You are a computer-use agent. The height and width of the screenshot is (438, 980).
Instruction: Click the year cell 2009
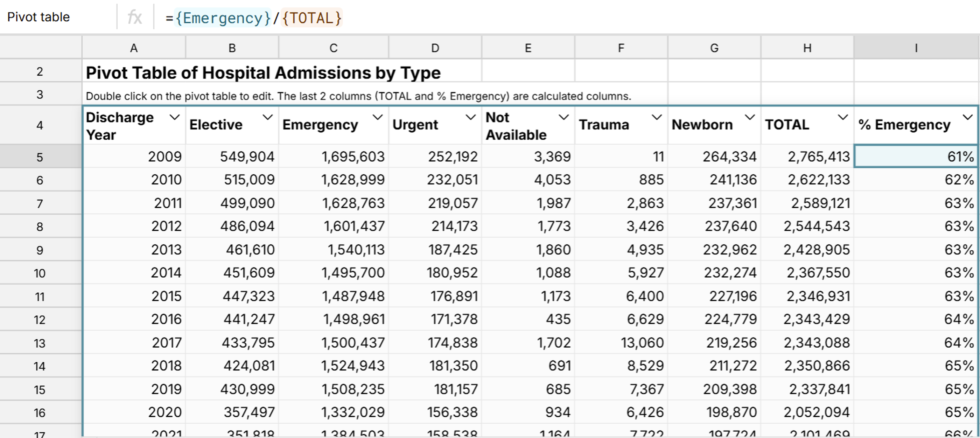click(x=134, y=156)
